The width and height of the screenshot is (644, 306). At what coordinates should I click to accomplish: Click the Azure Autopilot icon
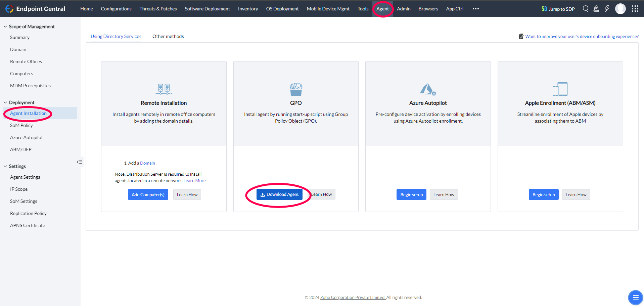click(428, 89)
